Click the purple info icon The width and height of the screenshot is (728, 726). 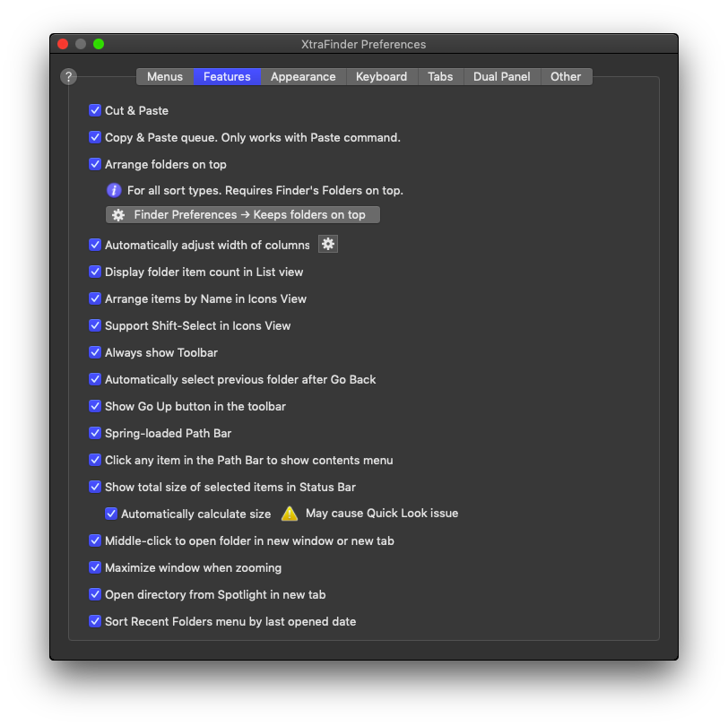114,190
